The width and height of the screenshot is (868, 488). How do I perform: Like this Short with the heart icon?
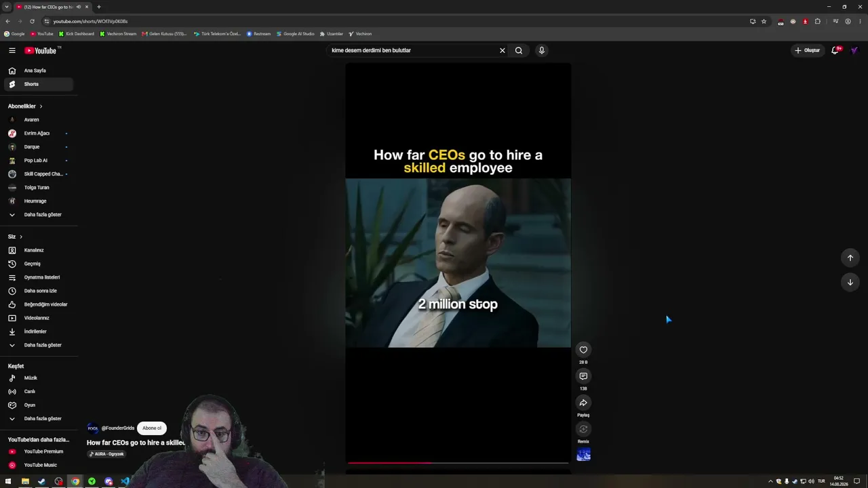tap(583, 350)
